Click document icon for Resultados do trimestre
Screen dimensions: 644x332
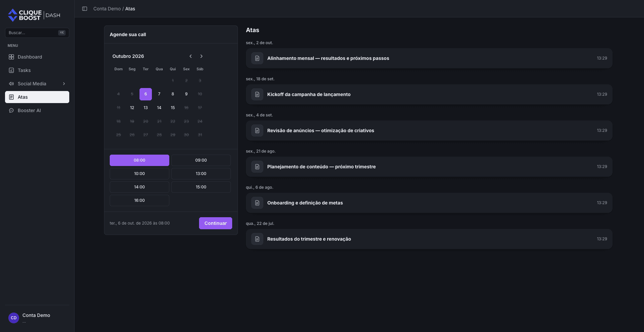coord(257,239)
